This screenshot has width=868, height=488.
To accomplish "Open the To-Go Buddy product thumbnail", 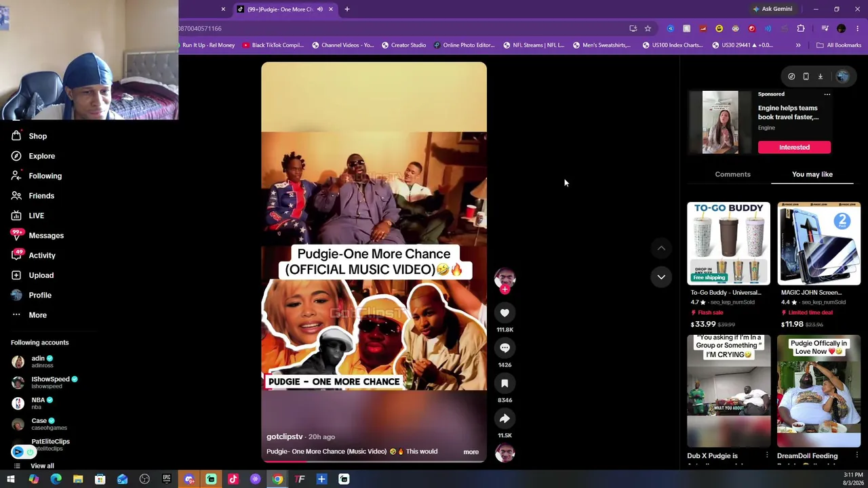I will click(x=728, y=243).
